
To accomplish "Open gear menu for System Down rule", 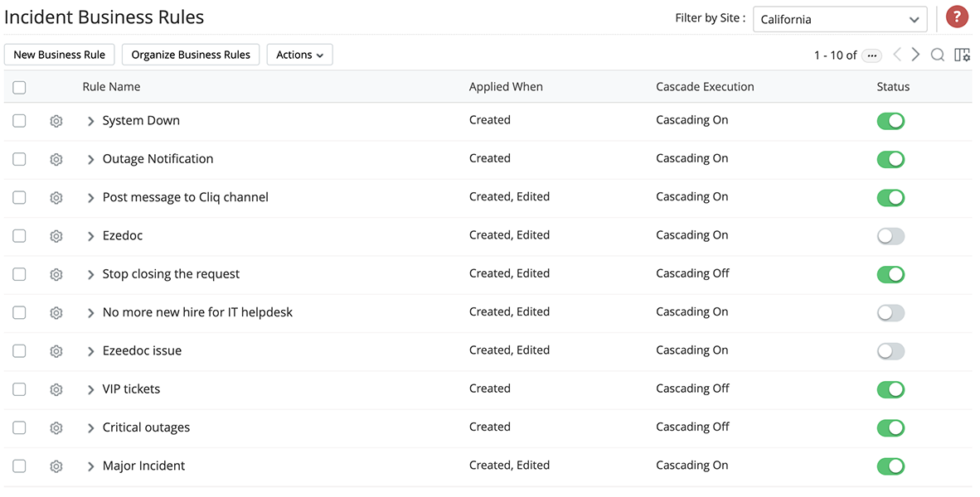I will pyautogui.click(x=56, y=121).
